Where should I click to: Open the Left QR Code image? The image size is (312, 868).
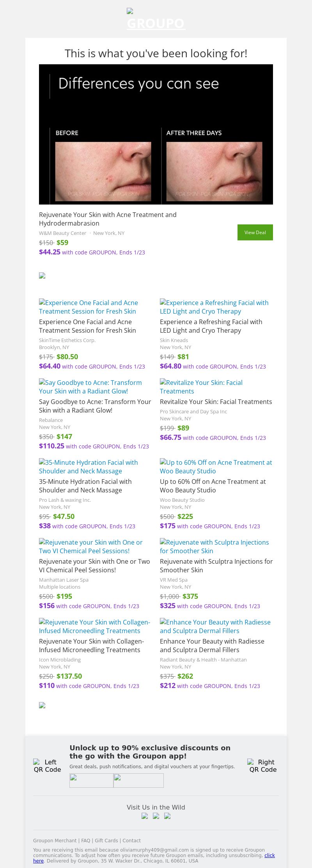47,766
